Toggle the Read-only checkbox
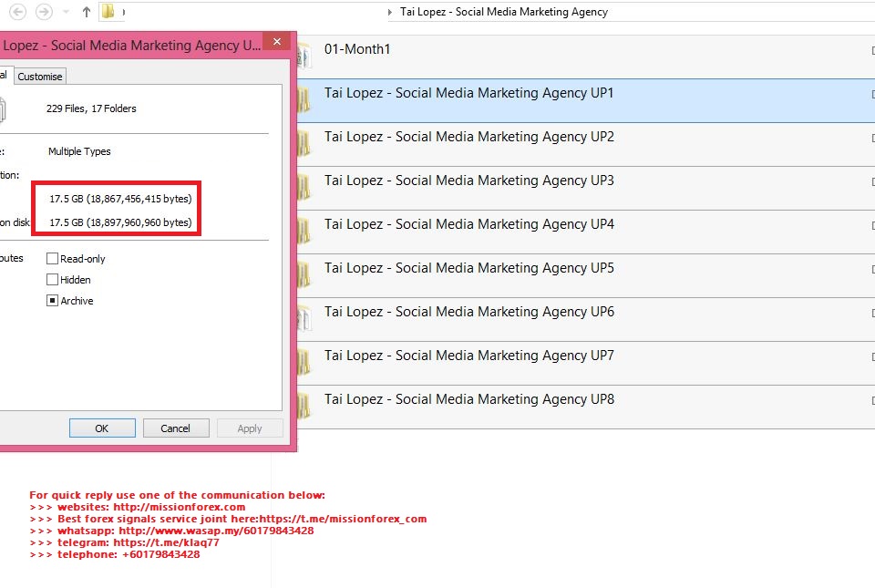 coord(53,258)
